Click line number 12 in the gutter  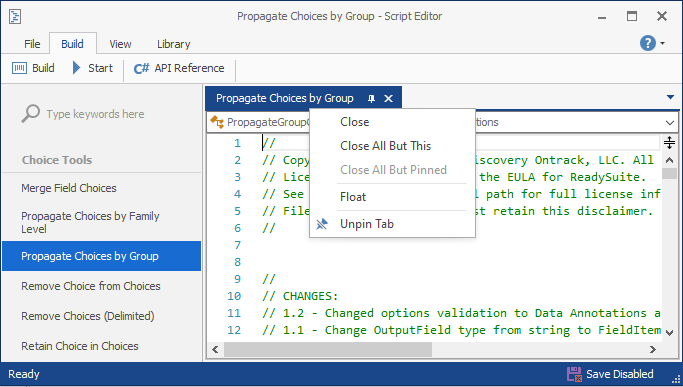pos(234,330)
